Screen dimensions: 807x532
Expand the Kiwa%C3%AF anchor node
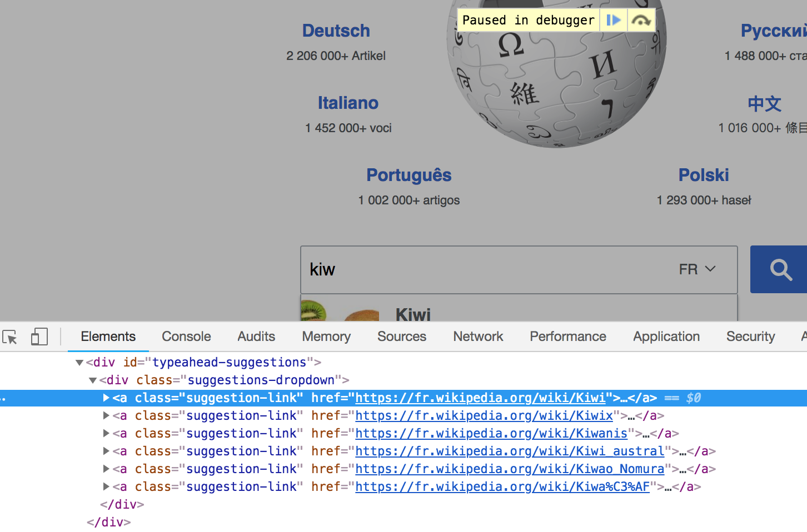tap(106, 486)
